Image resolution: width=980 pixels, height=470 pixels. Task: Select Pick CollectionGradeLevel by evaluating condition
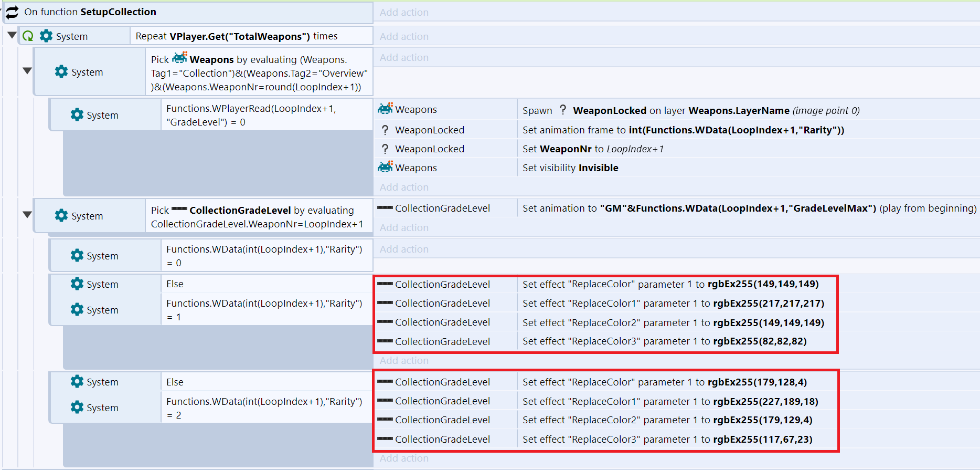point(259,216)
